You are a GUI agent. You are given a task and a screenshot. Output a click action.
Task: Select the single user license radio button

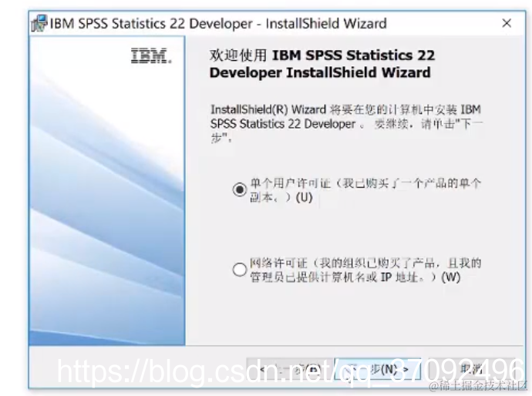coord(240,190)
